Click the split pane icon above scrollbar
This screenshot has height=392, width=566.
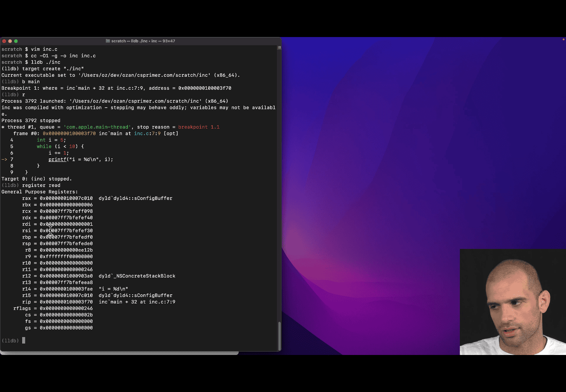(279, 48)
